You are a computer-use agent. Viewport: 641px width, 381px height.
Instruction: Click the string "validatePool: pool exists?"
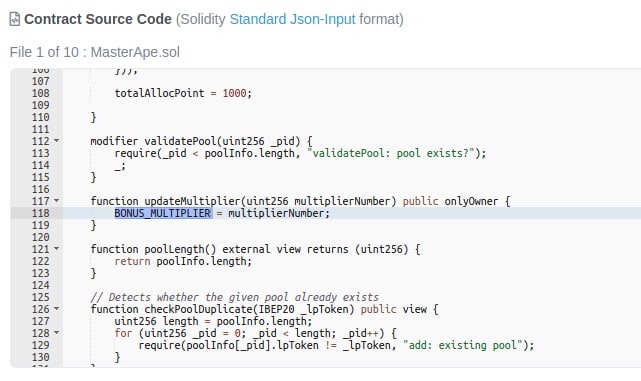coord(391,153)
